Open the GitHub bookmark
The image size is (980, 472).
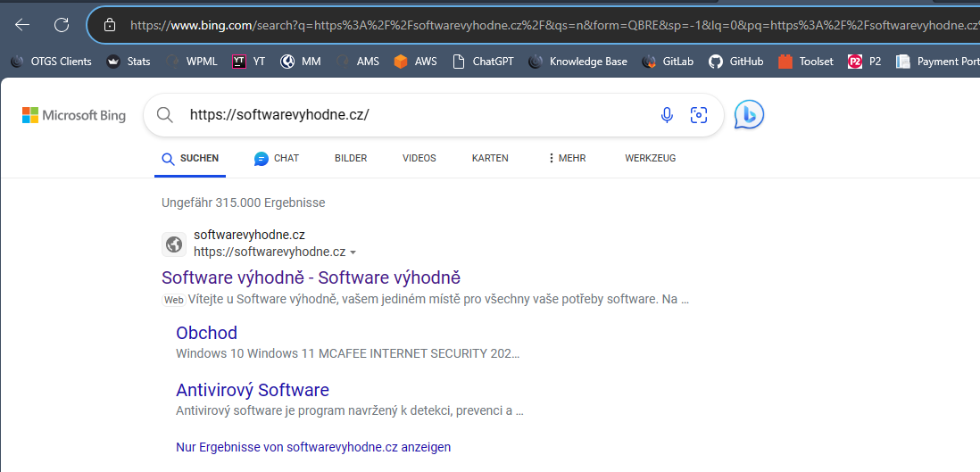735,62
